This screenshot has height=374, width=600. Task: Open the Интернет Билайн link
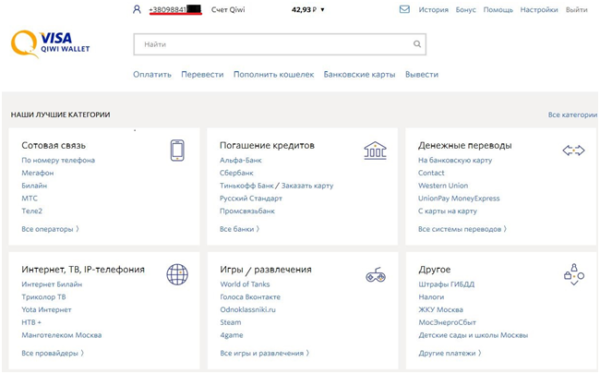[52, 284]
